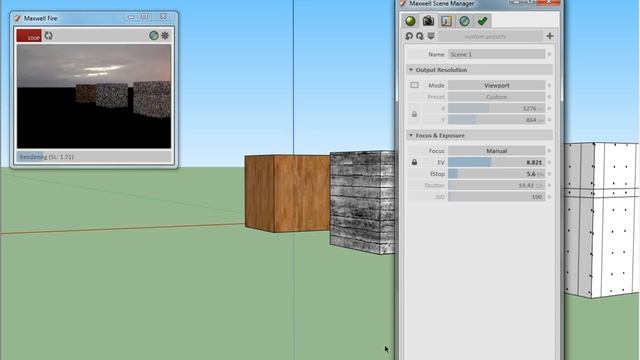Click the small dot button right of Focus
Screen dimensions: 640x360
(549, 151)
